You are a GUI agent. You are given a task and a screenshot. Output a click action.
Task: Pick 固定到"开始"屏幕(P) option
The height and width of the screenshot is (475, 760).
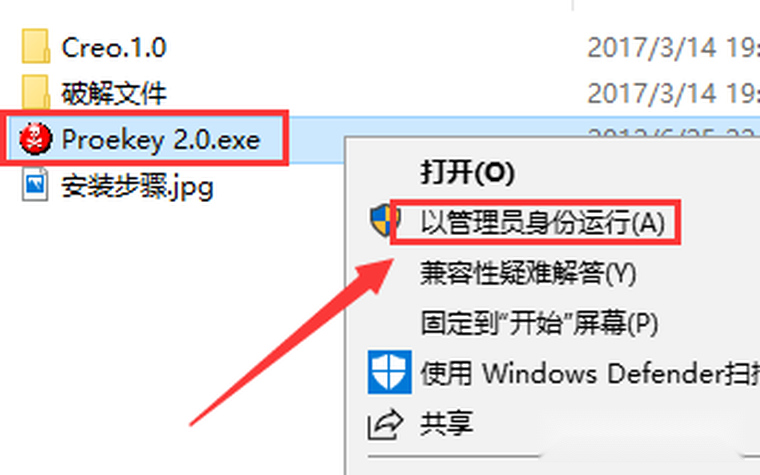click(x=539, y=323)
